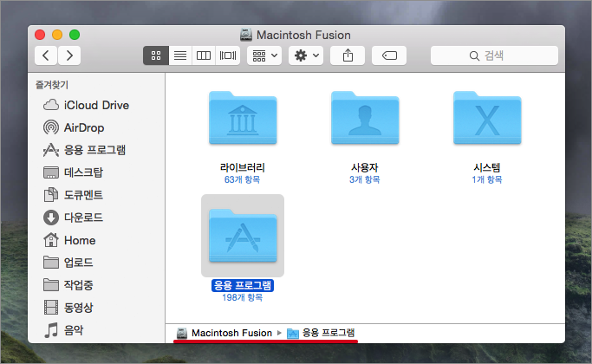Select the 시스템 folder icon
The height and width of the screenshot is (364, 592).
coord(487,118)
